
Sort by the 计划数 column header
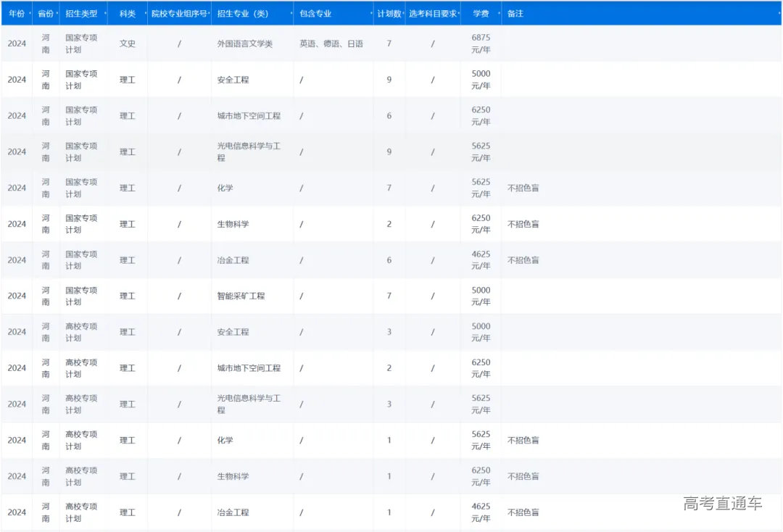pyautogui.click(x=389, y=14)
